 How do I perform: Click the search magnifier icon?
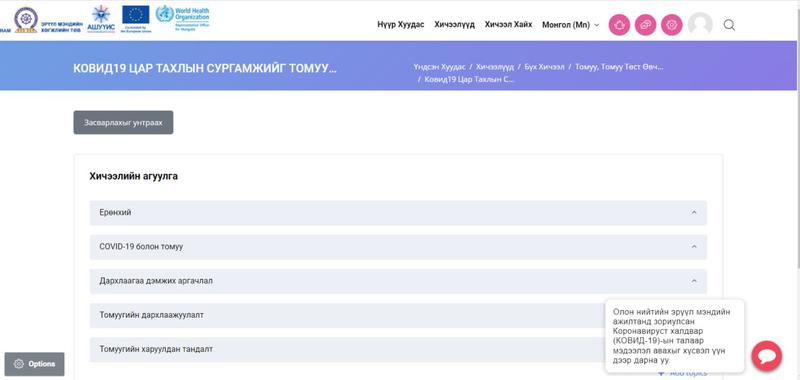point(730,25)
